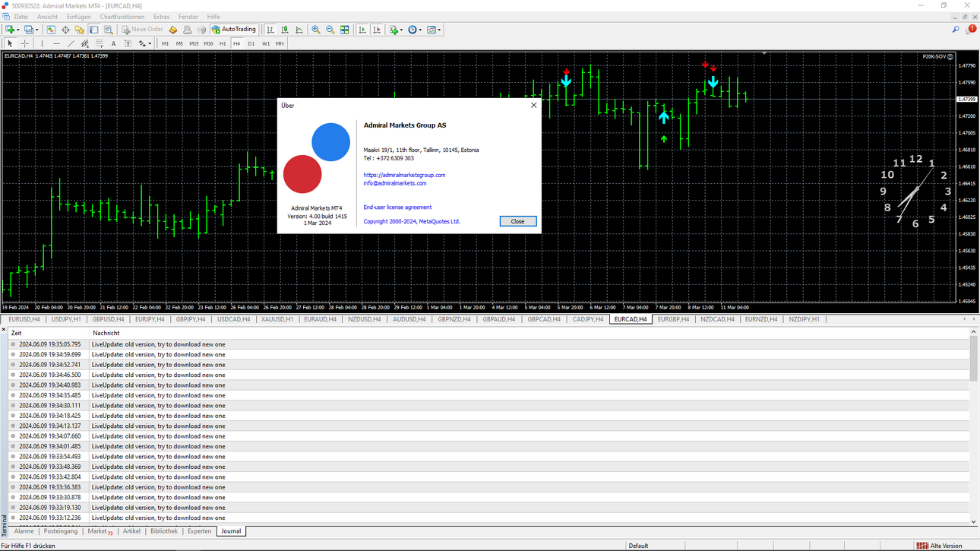980x551 pixels.
Task: Open the Chartfunktionen menu
Action: [122, 17]
